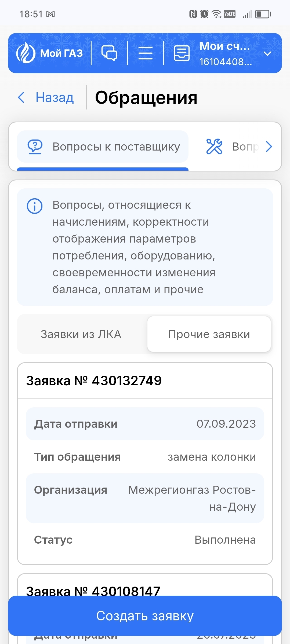
Task: Open request Заявка № 430132749
Action: coord(94,380)
